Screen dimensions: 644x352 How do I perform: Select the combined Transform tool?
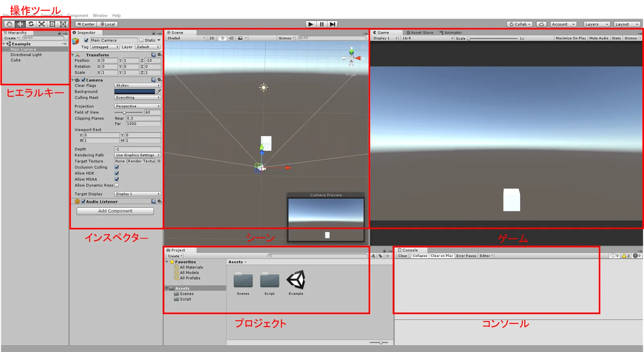(x=63, y=24)
